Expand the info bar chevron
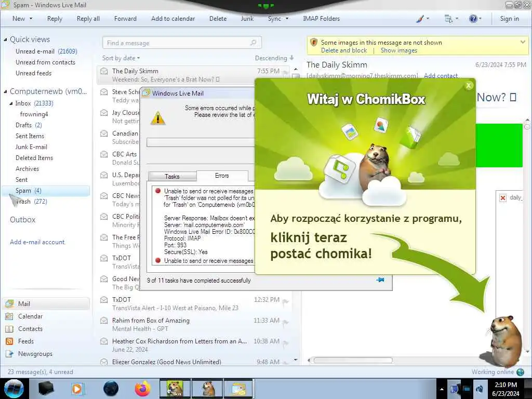Viewport: 532px width, 399px height. coord(523,42)
